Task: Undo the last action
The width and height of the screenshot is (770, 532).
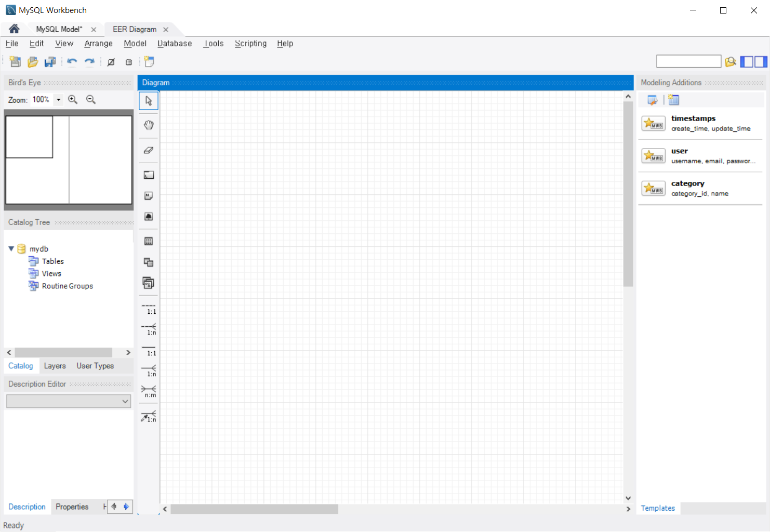Action: [x=72, y=62]
